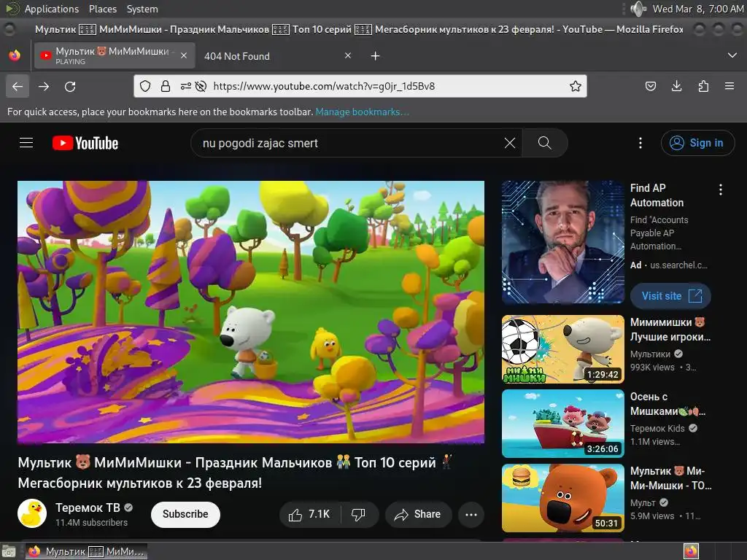Dislike the video with thumbs down
The image size is (747, 560).
point(359,514)
